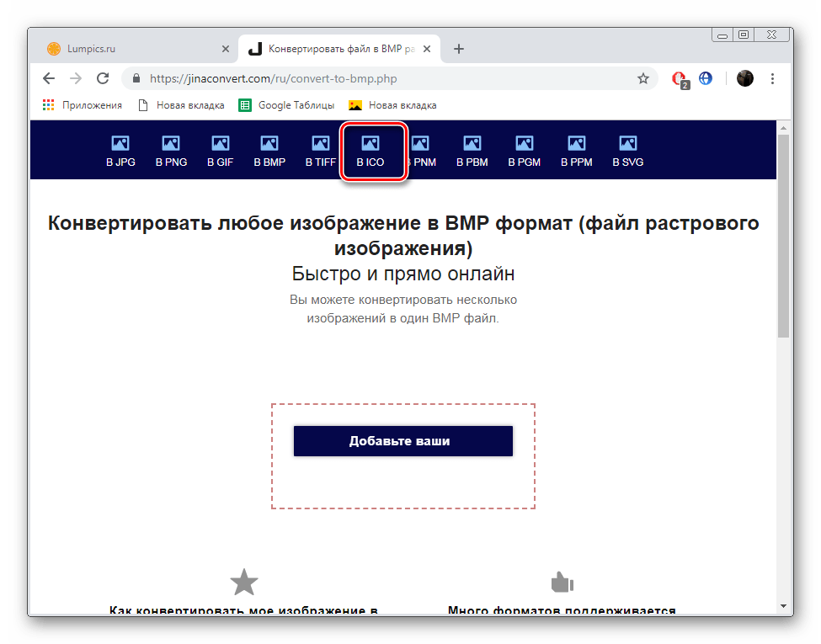Close the 'Конвертировать файл в BMP' tab

point(427,49)
